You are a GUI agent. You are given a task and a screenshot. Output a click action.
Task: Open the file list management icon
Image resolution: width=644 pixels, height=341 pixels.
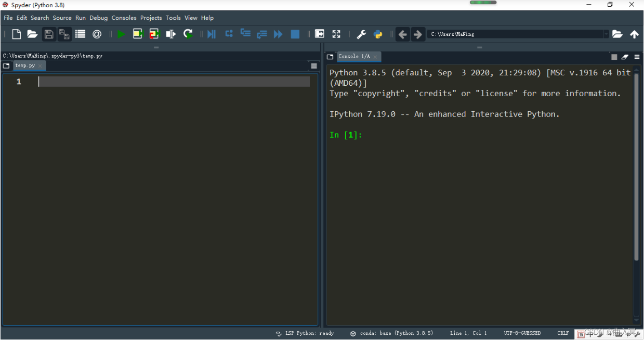click(80, 34)
